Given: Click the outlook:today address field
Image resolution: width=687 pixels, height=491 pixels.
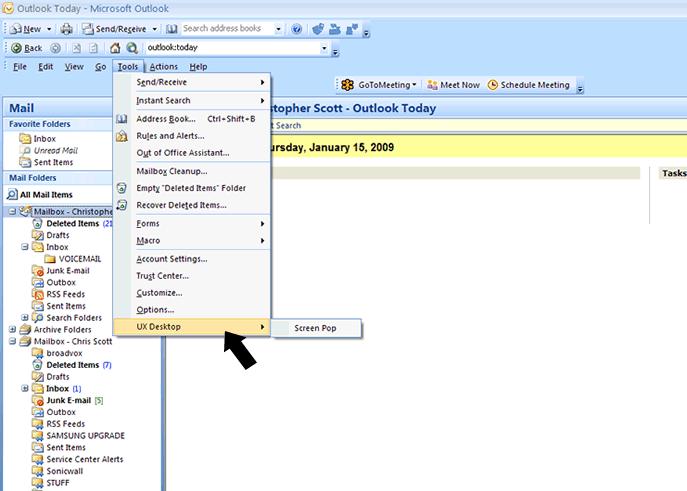Looking at the screenshot, I should [x=233, y=47].
